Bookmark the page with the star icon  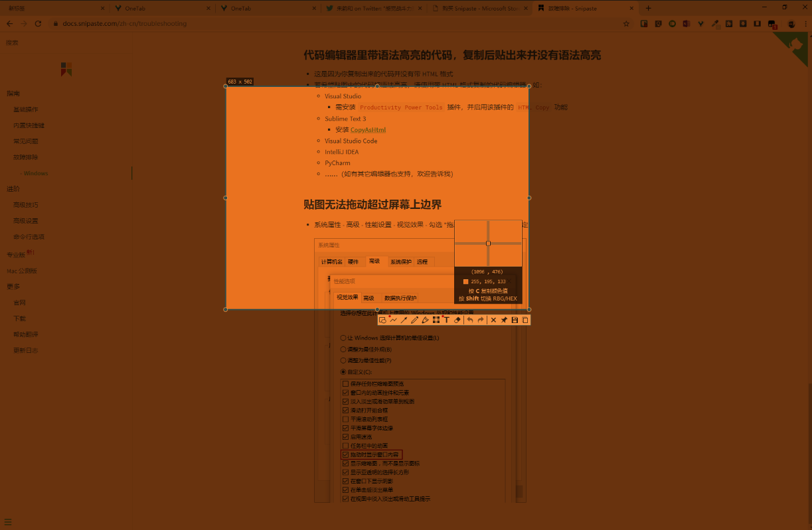(x=626, y=23)
